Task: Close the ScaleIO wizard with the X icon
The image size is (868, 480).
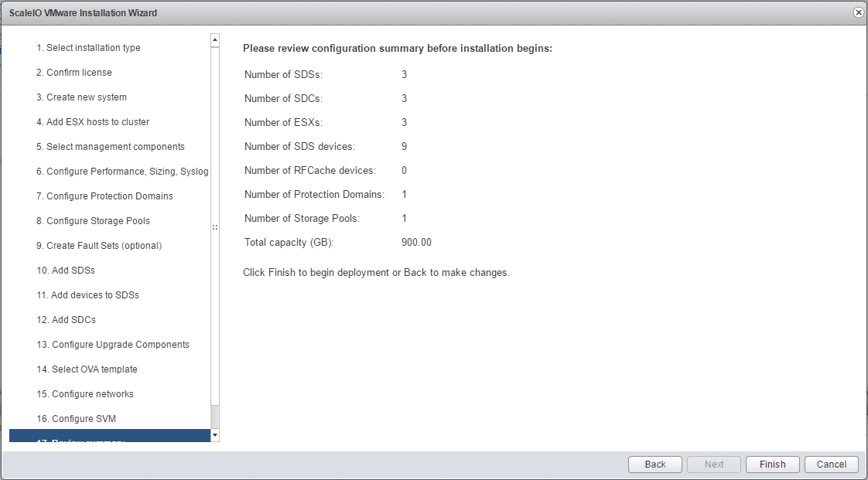Action: (x=859, y=12)
